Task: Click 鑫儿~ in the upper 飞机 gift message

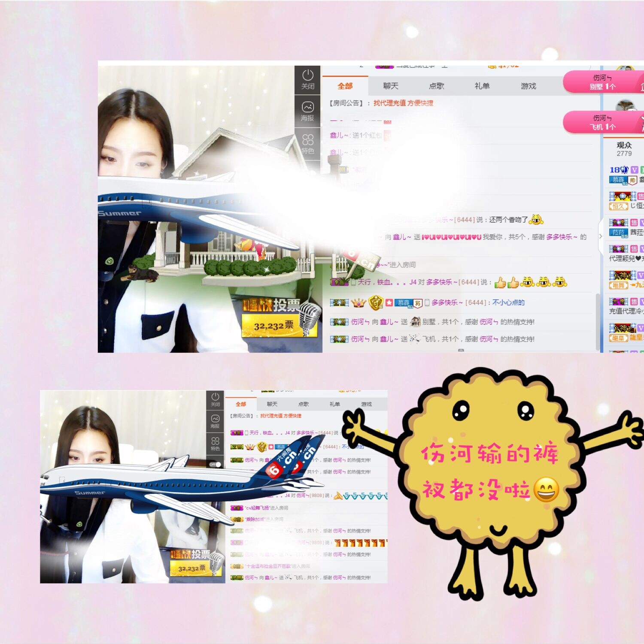Action: coord(389,339)
